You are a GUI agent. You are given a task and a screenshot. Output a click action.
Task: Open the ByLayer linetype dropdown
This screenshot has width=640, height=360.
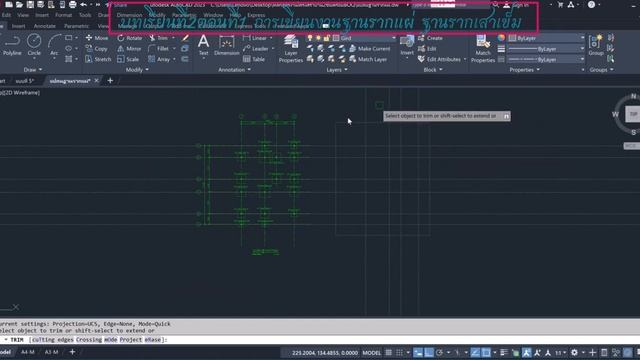(x=546, y=59)
